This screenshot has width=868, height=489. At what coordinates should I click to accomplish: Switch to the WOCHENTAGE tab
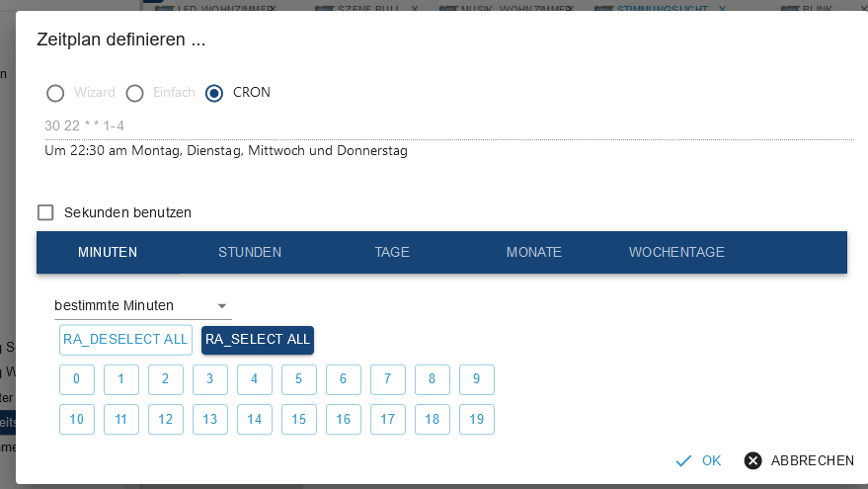[676, 253]
